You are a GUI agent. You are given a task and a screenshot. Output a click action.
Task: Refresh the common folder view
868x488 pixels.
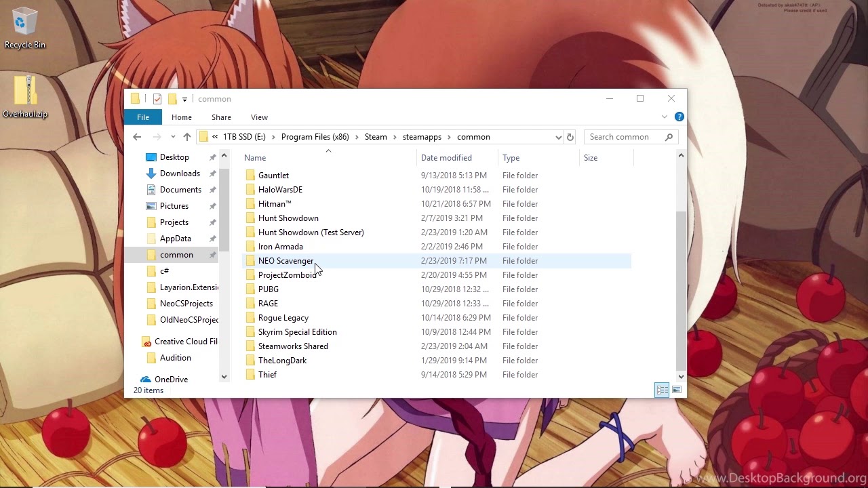[570, 137]
